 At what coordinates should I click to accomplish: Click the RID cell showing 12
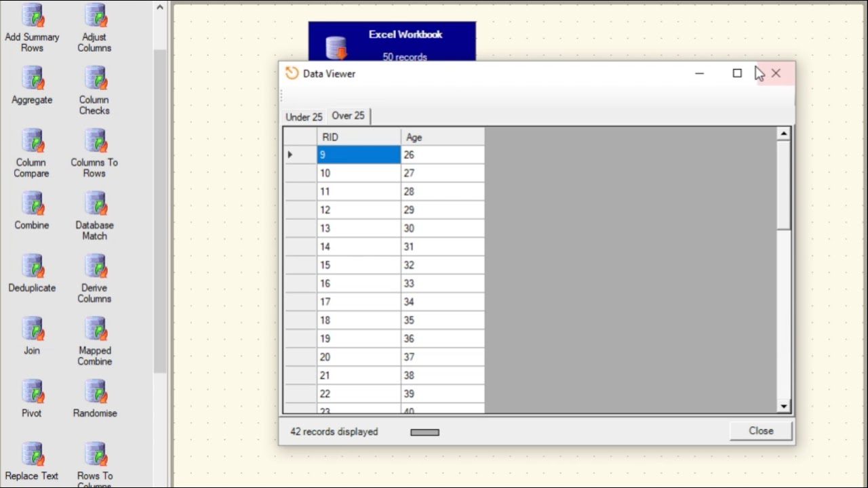(359, 210)
